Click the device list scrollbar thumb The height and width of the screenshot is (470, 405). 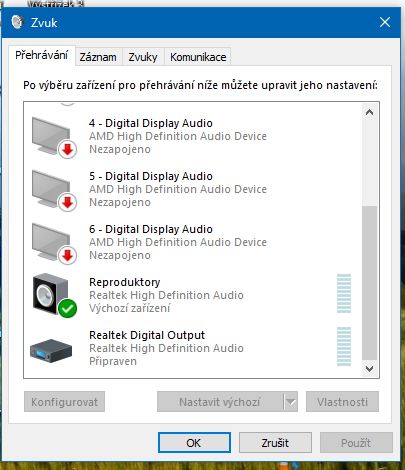pyautogui.click(x=369, y=283)
